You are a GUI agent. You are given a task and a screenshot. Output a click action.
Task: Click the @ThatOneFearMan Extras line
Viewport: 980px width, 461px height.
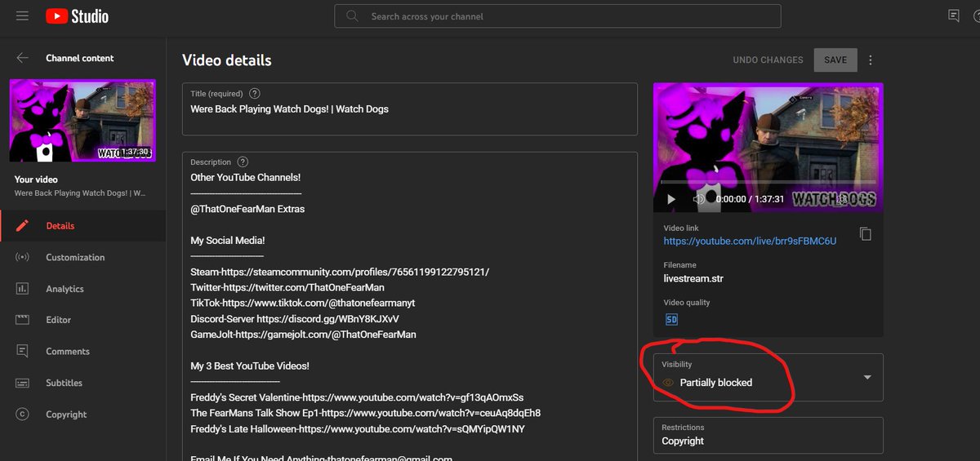point(247,209)
